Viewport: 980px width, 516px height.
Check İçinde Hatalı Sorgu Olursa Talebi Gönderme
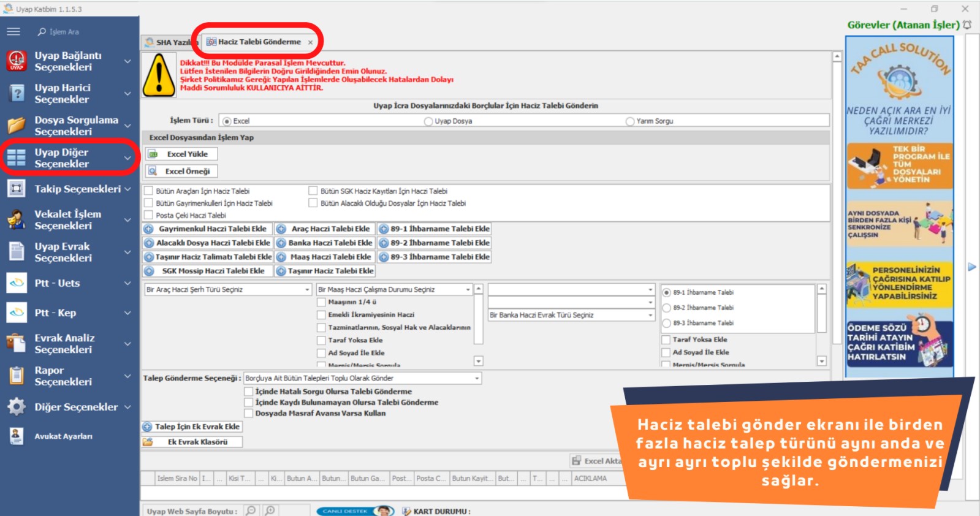click(x=249, y=392)
